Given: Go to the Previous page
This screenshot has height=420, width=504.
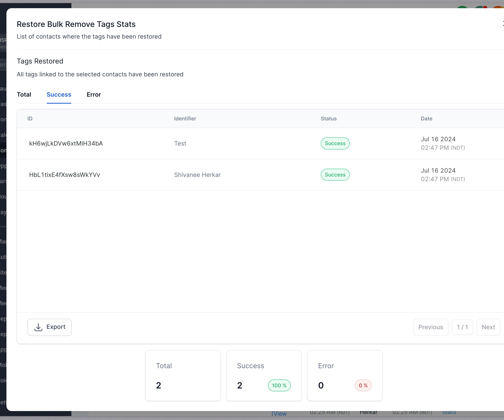Looking at the screenshot, I should pyautogui.click(x=430, y=327).
